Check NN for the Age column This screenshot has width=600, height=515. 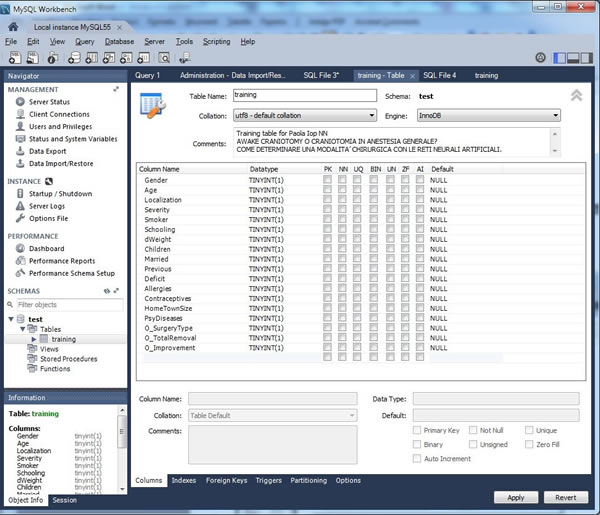coord(342,189)
